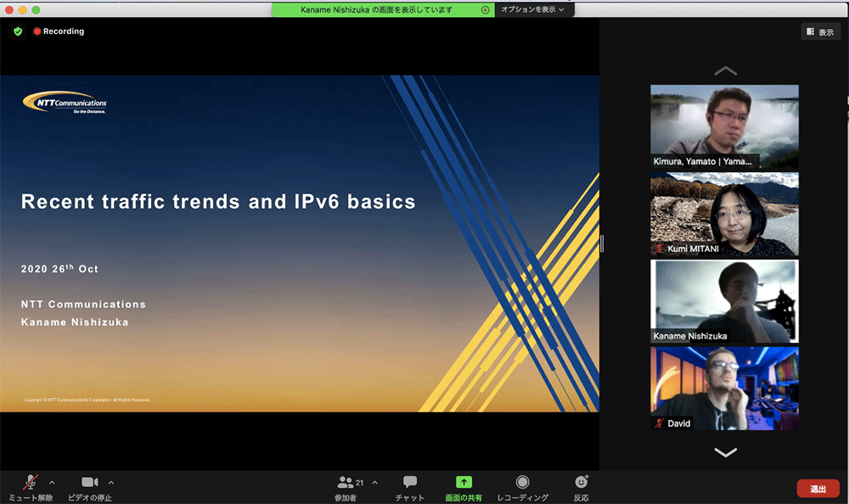Viewport: 849px width, 504px height.
Task: Click the green screen-sharing notification bar
Action: 384,9
